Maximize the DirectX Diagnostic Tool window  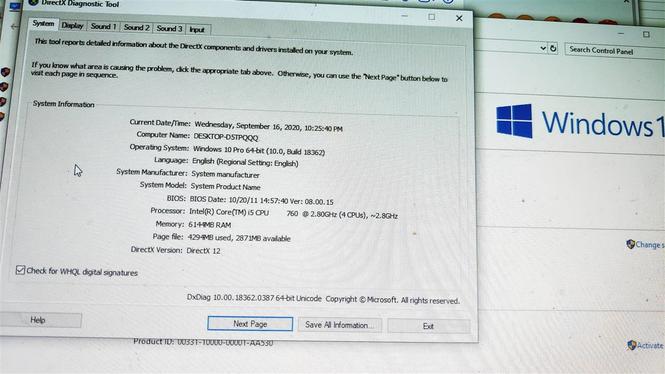tap(431, 17)
